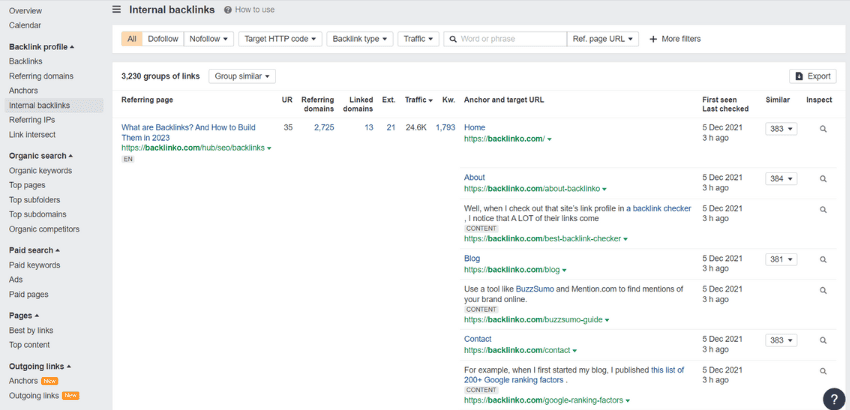The width and height of the screenshot is (850, 410).
Task: Sort by the Traffic column header
Action: [x=418, y=100]
